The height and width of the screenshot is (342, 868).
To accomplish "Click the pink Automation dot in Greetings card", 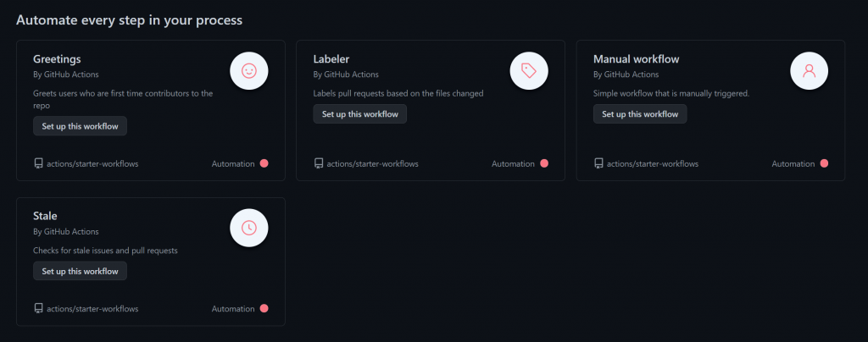I will [x=264, y=163].
